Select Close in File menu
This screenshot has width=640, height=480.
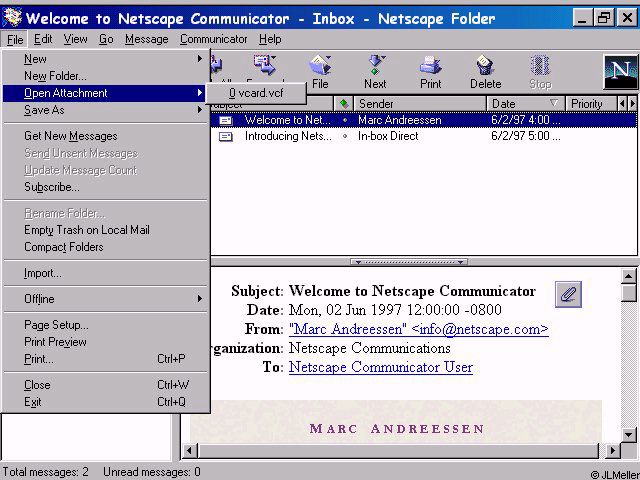(106, 385)
